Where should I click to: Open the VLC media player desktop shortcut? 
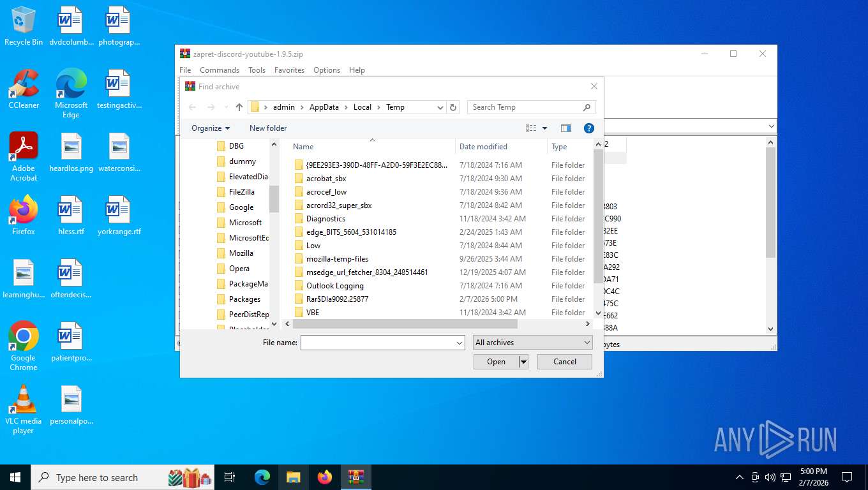24,409
